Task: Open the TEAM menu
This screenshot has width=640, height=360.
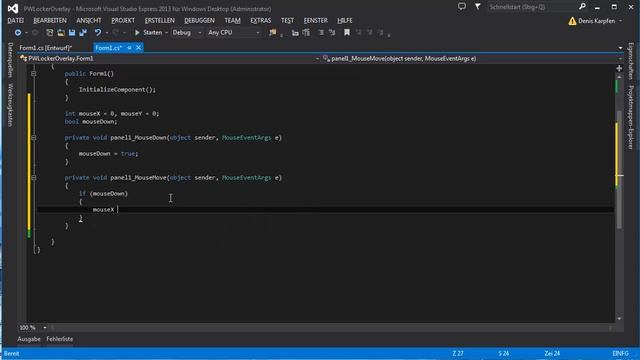Action: tap(232, 20)
